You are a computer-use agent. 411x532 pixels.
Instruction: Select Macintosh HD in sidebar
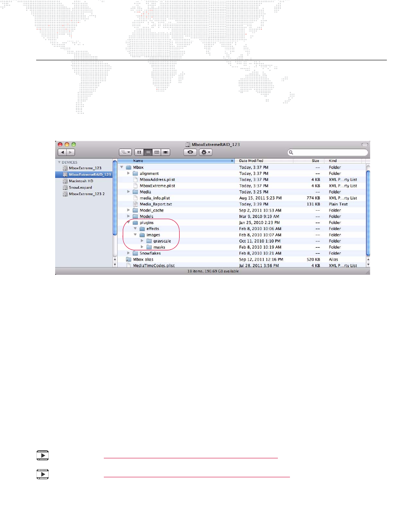(x=84, y=181)
